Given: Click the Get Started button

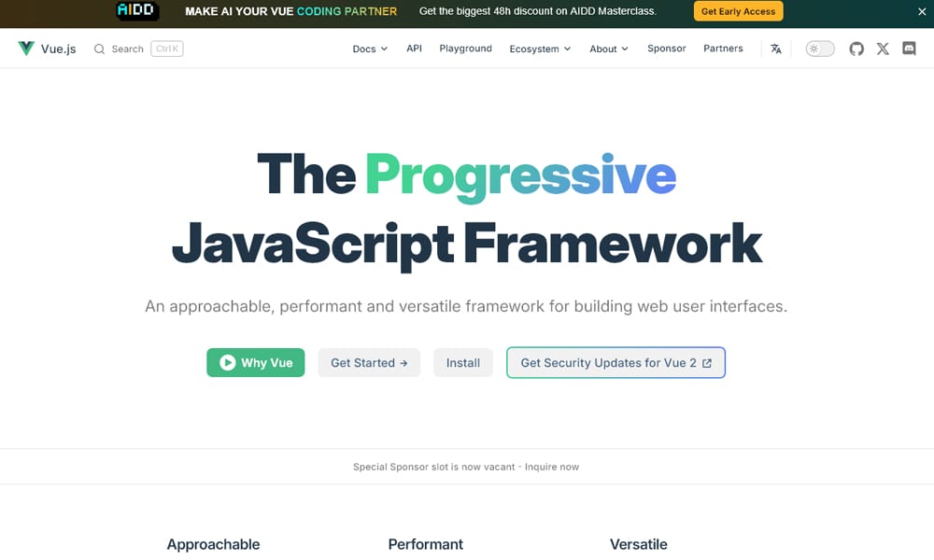Looking at the screenshot, I should click(369, 362).
